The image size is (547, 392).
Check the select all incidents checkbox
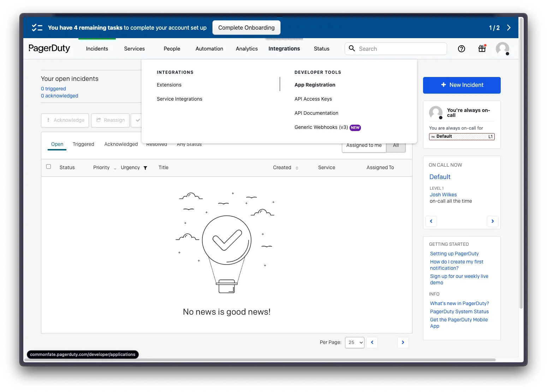coord(49,167)
